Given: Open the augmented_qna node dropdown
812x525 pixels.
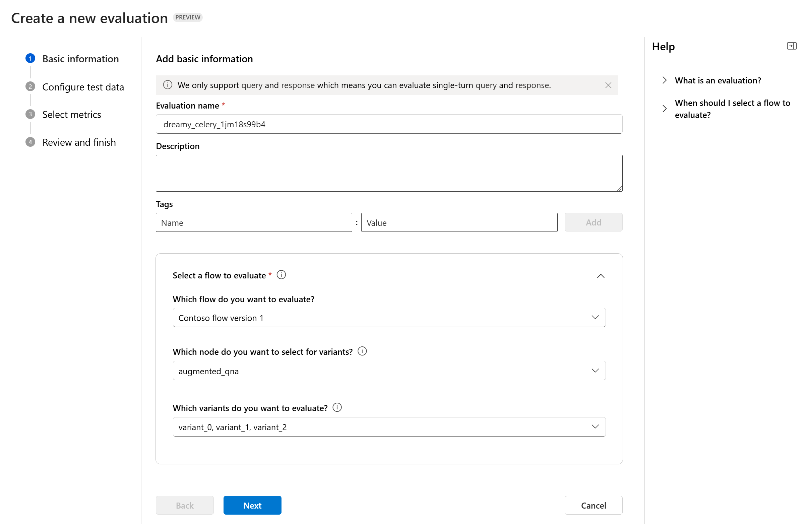Looking at the screenshot, I should tap(389, 371).
